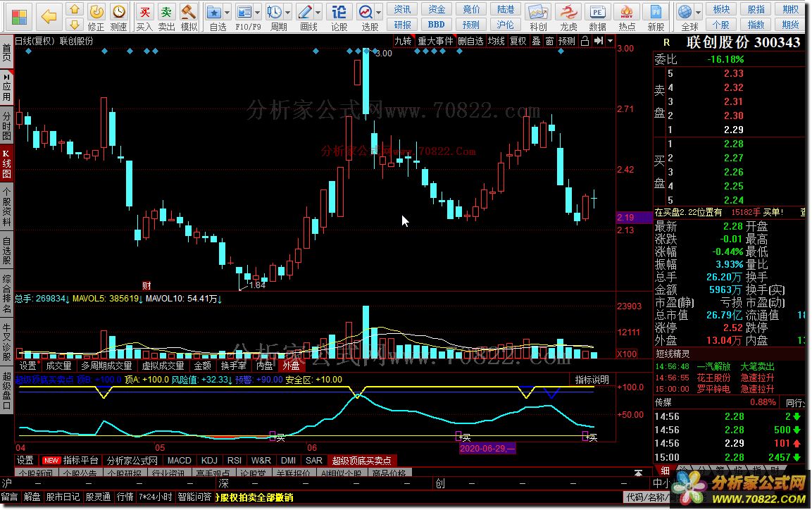Open the K线图 sidebar tab
Screen dimensions: 812x510
[6, 163]
